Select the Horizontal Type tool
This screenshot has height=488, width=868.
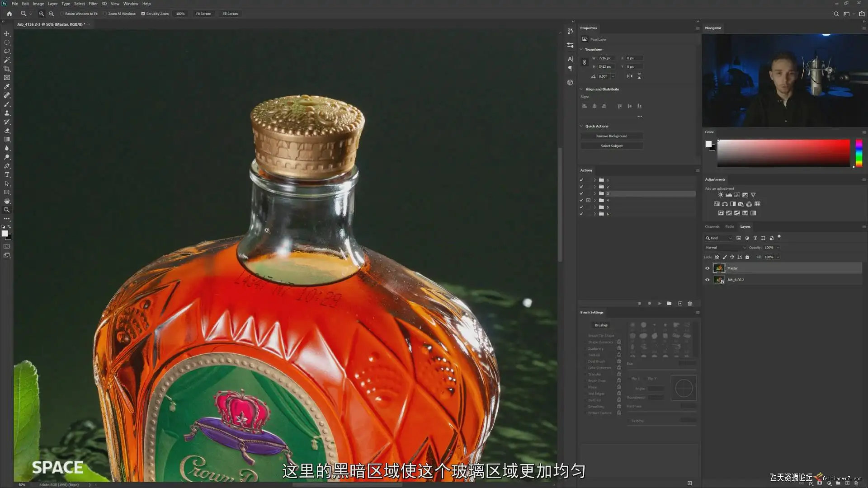click(x=7, y=175)
